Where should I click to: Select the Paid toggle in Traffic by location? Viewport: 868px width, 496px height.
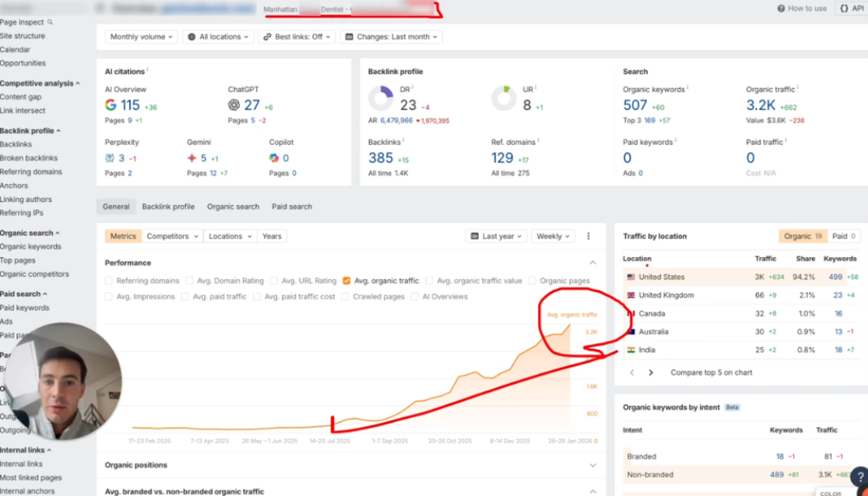pos(844,236)
